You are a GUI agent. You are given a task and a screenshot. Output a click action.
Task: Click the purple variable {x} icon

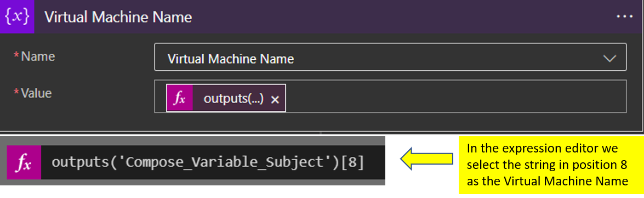pyautogui.click(x=17, y=17)
